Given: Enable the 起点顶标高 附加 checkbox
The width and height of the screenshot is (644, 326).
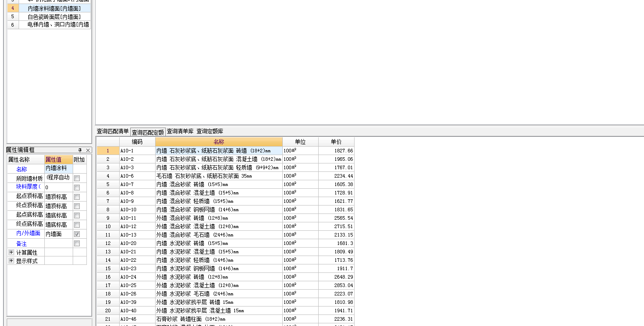Looking at the screenshot, I should [x=77, y=197].
